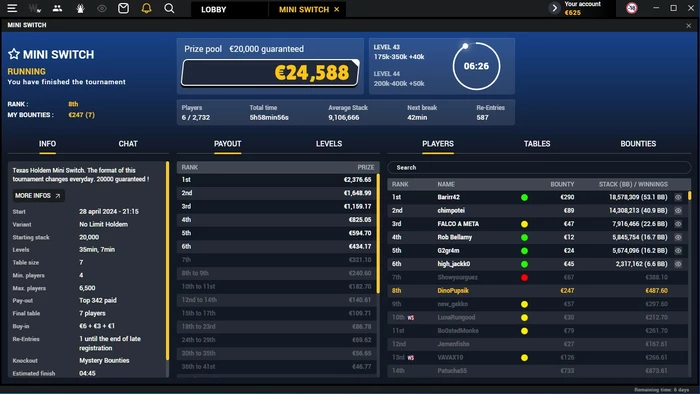Open the notifications bell

pos(146,8)
